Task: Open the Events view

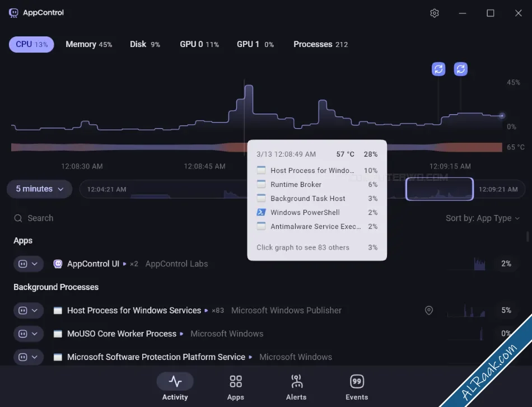Action: (357, 387)
